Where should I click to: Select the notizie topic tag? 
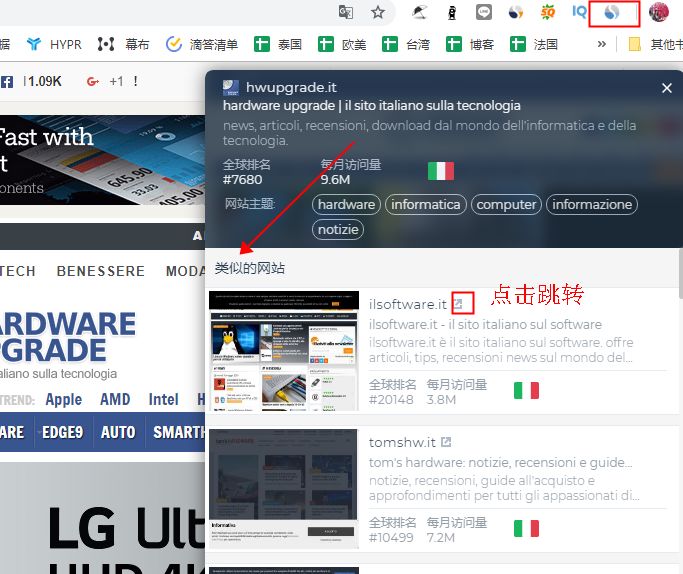coord(338,230)
